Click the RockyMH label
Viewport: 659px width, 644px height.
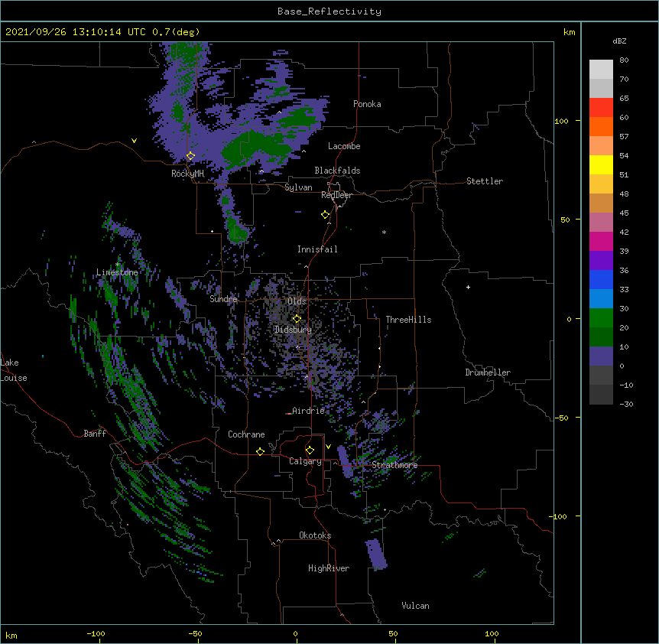point(187,173)
